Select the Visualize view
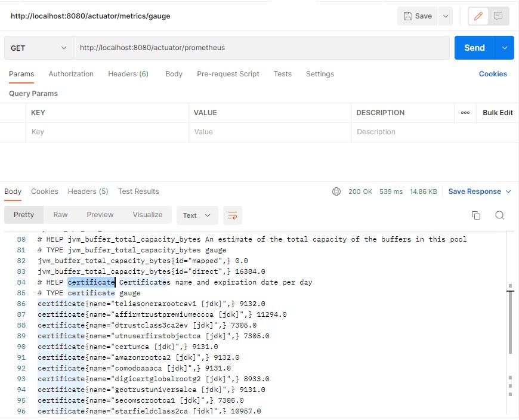 coord(147,215)
